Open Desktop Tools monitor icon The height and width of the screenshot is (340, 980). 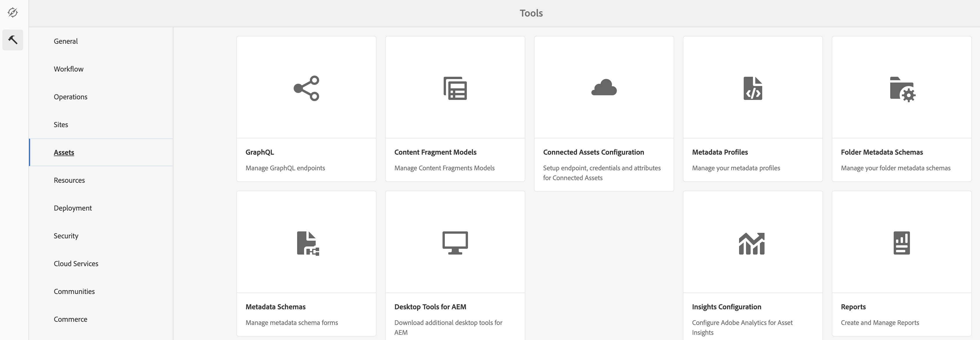point(455,243)
